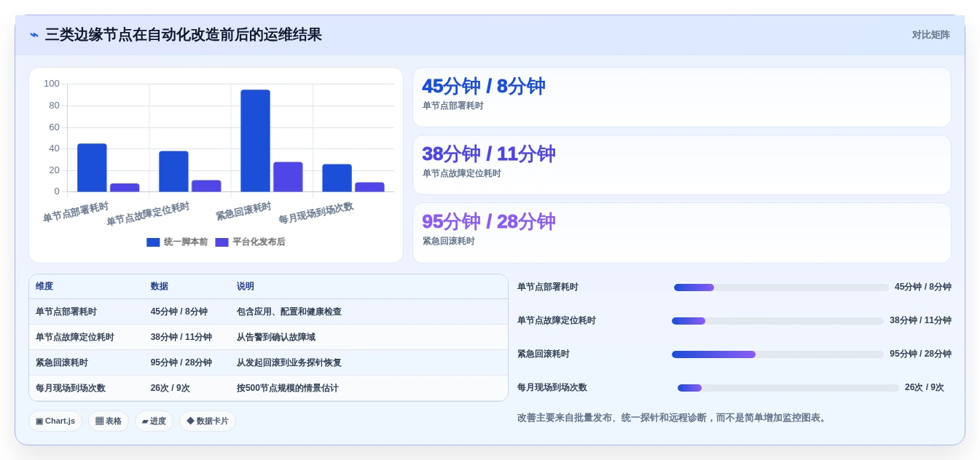This screenshot has width=980, height=460.
Task: Click table cell 45分钟 / 8分钟
Action: 179,312
